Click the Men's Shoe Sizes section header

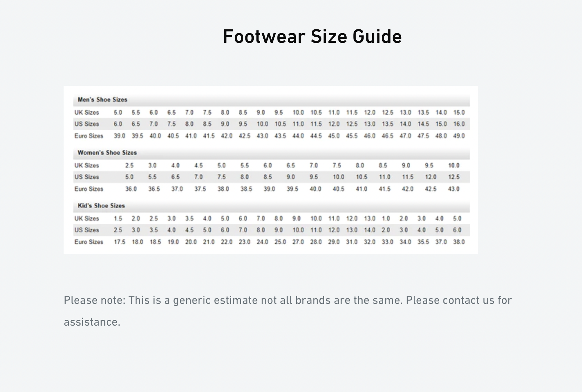[x=102, y=100]
